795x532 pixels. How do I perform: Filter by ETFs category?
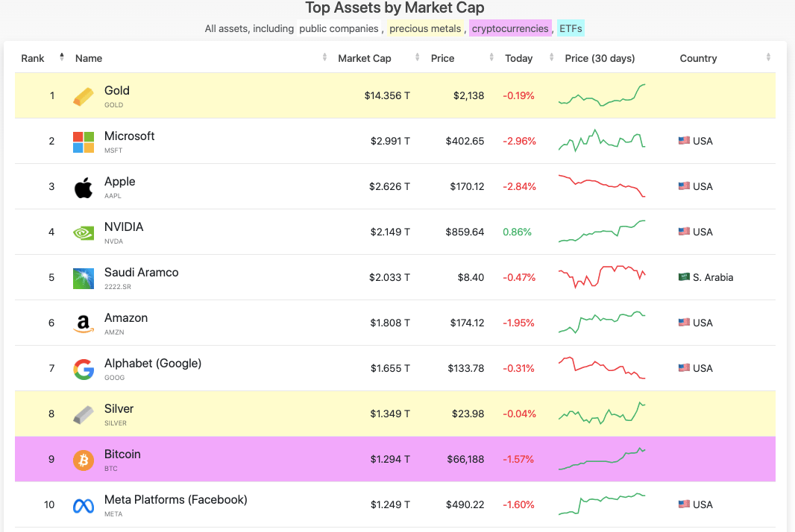pos(571,28)
